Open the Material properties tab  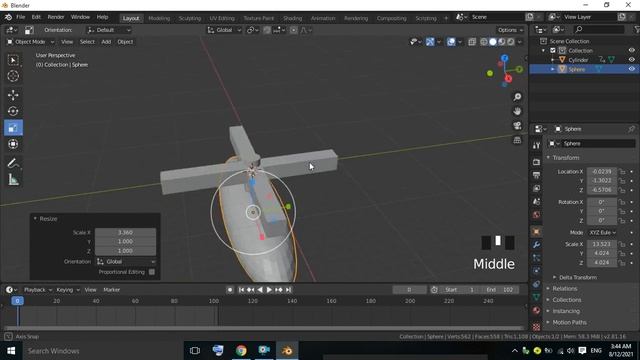(536, 311)
